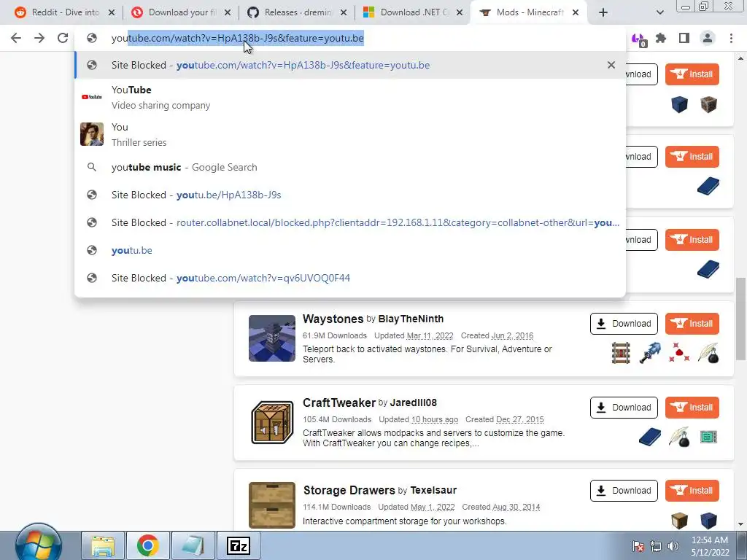Open a new browser tab
Image resolution: width=747 pixels, height=560 pixels.
click(603, 12)
